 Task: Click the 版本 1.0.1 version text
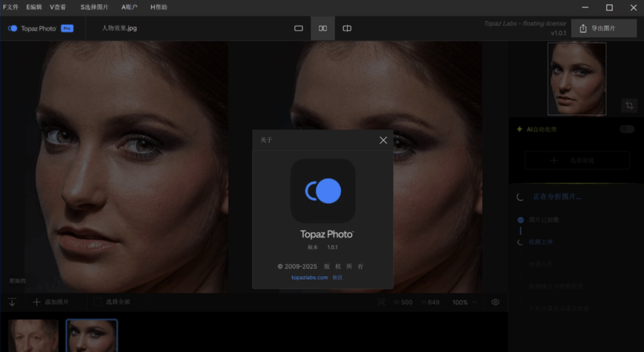pos(323,248)
